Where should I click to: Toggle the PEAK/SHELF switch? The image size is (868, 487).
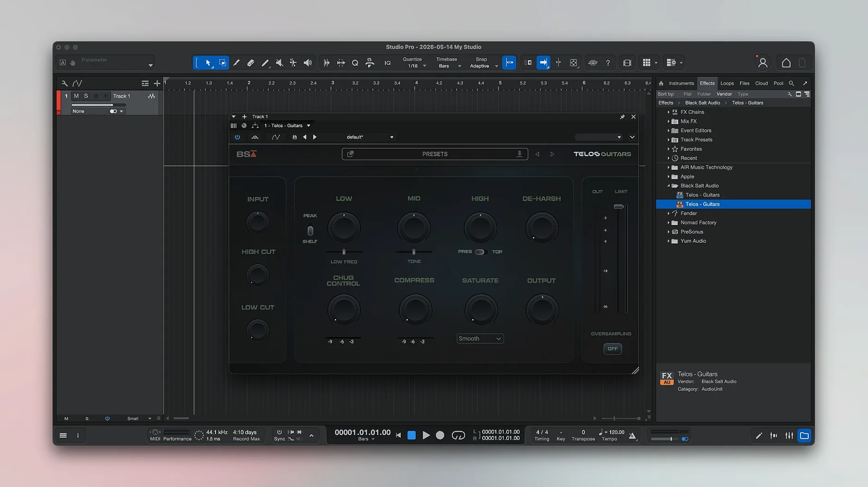[310, 230]
